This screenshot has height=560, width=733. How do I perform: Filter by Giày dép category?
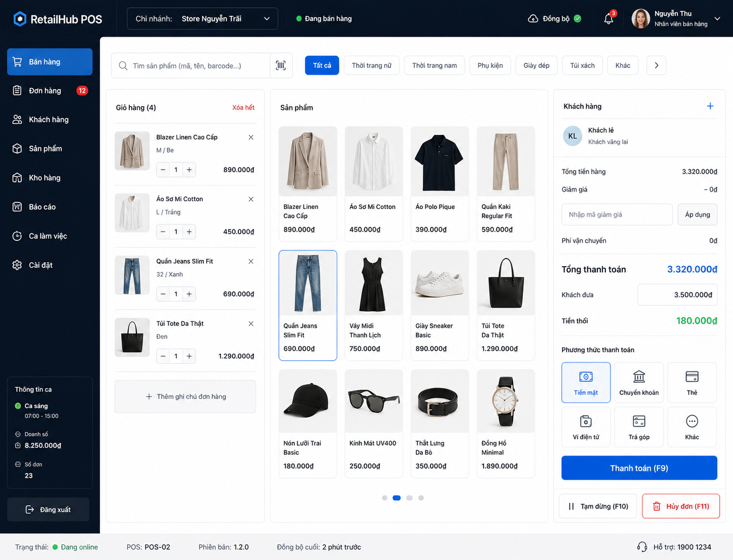[536, 65]
